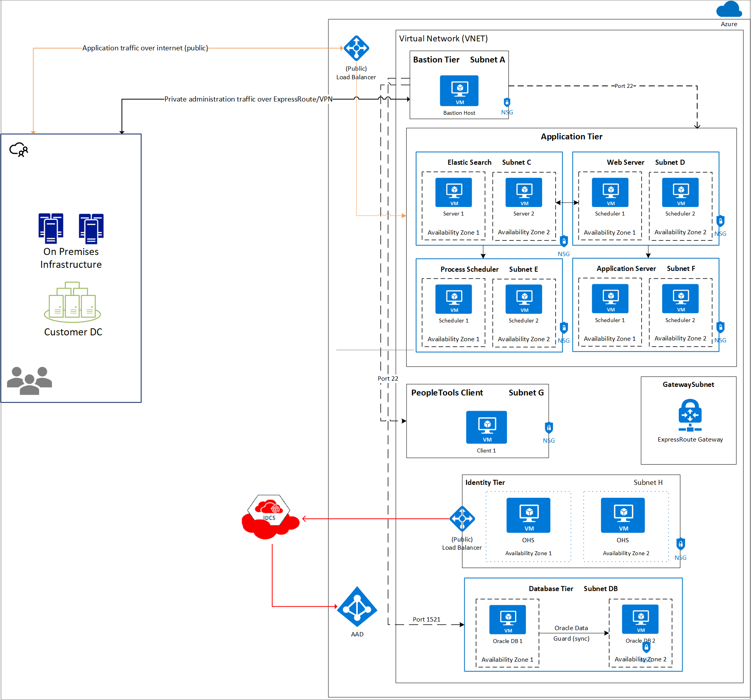Click the PeopleTools Client heading
Viewport: 751px width, 700px height.
[447, 393]
